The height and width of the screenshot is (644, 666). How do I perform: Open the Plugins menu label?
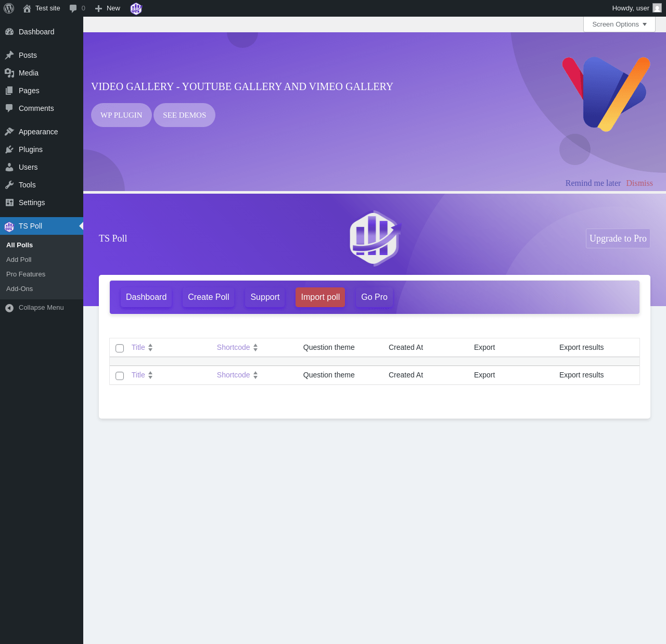tap(31, 149)
